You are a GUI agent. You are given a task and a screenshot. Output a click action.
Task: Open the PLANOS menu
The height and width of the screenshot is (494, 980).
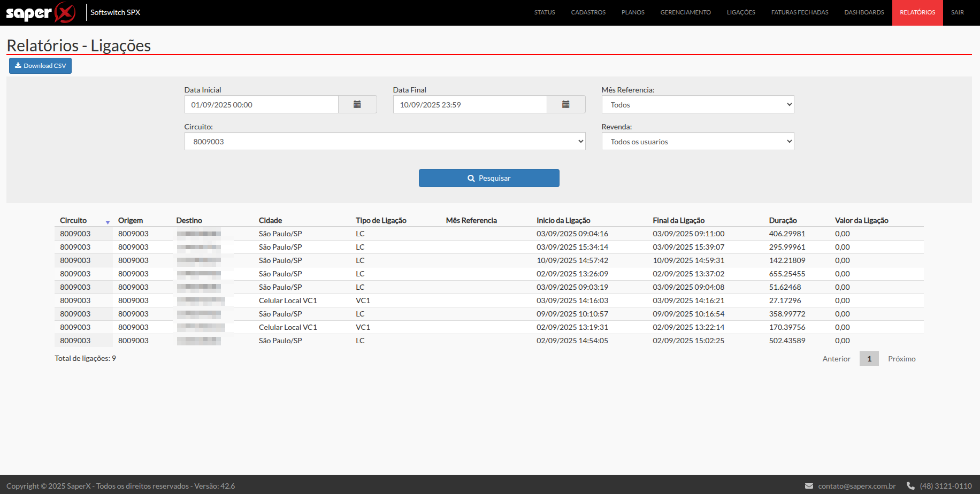633,12
